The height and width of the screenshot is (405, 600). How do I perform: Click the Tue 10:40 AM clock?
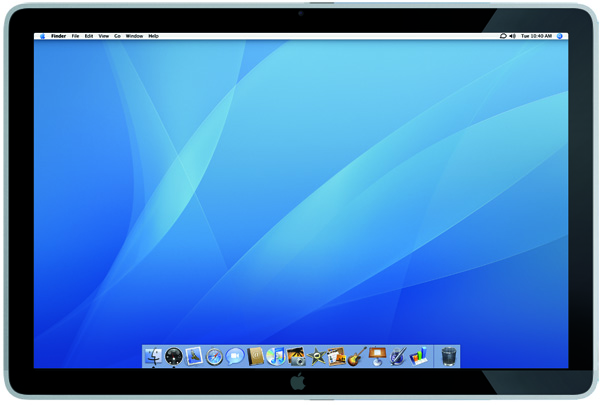536,36
